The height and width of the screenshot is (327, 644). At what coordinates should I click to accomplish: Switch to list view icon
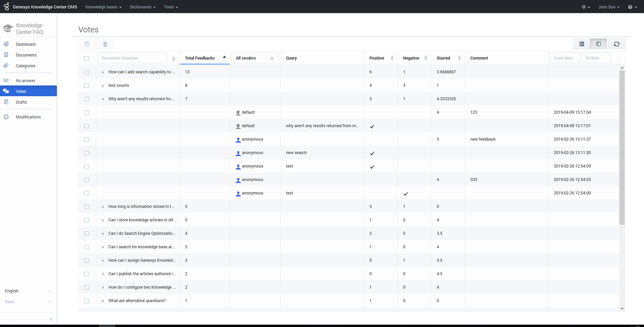tap(581, 44)
